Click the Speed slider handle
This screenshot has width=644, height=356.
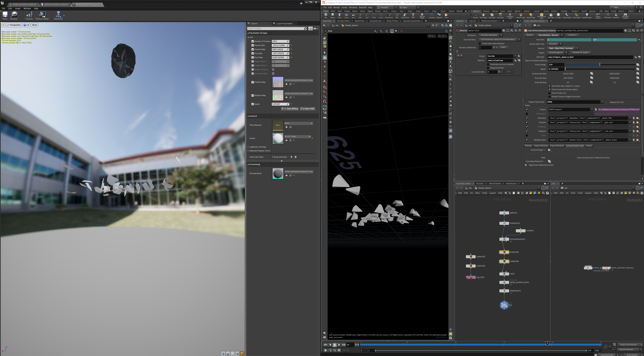coord(565,69)
